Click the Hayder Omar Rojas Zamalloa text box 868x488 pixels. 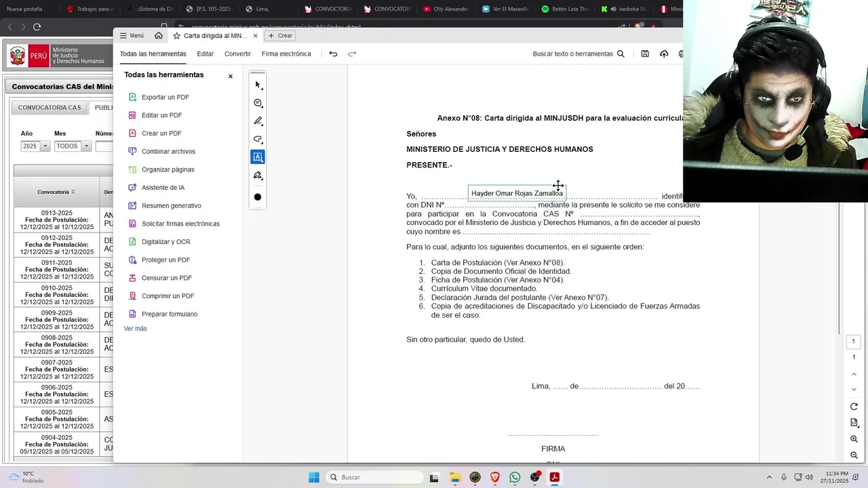517,193
